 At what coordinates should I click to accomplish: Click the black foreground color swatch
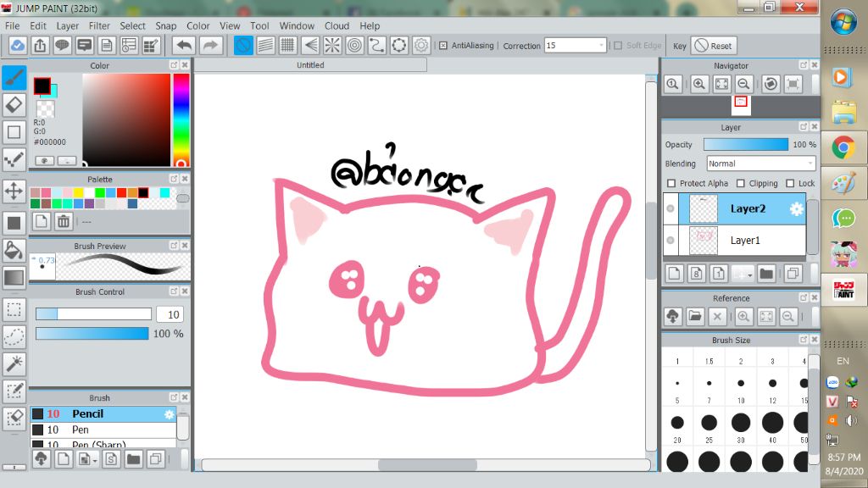[x=42, y=86]
